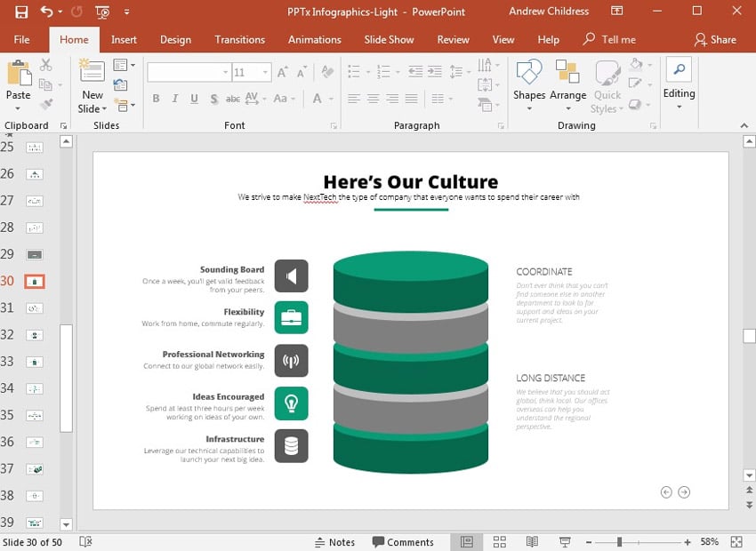
Task: Click the Cut scissors icon
Action: click(x=45, y=65)
